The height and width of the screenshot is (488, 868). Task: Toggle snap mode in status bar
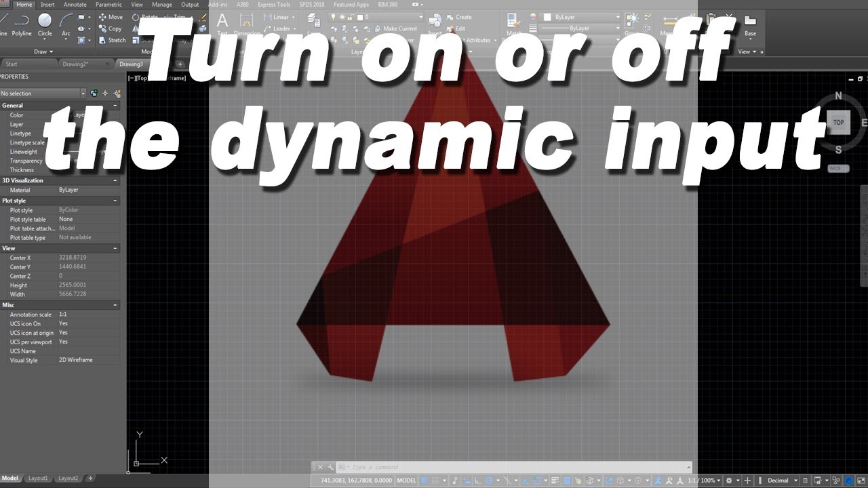coord(436,481)
